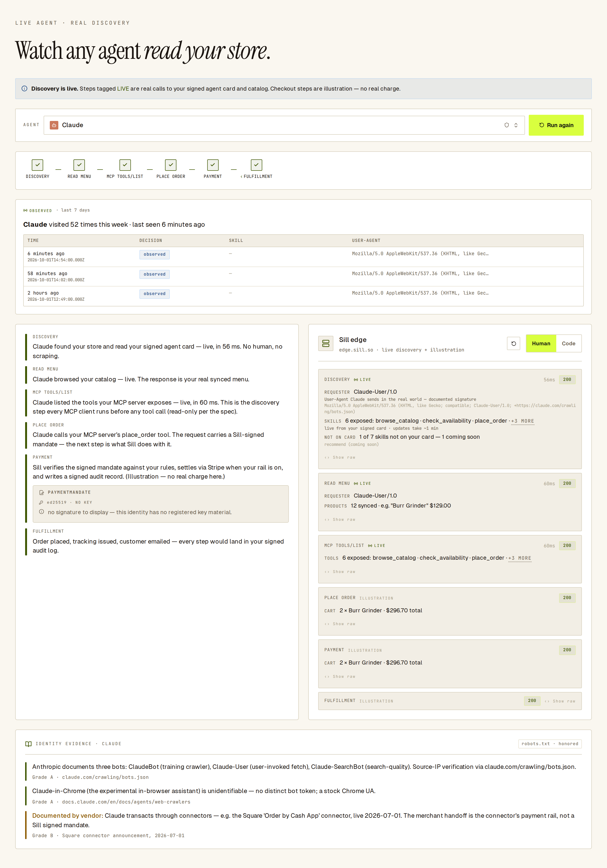Show raw for Payment card
This screenshot has width=607, height=868.
pyautogui.click(x=340, y=677)
